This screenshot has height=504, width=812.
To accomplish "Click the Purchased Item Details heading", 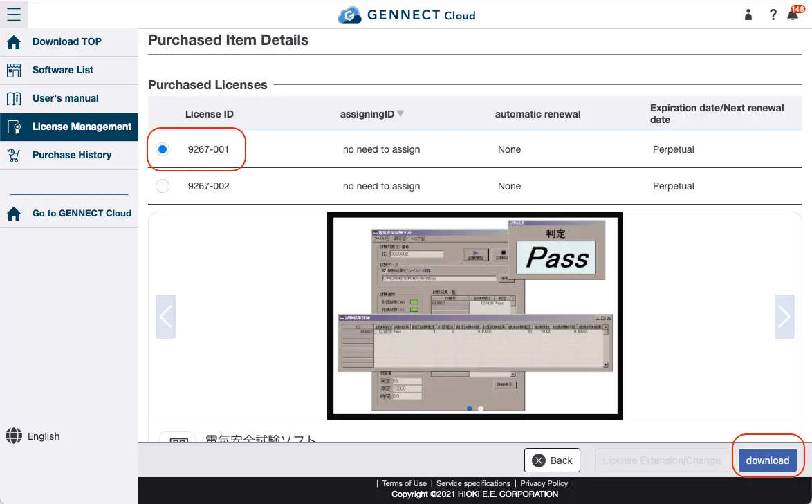I will (x=228, y=40).
